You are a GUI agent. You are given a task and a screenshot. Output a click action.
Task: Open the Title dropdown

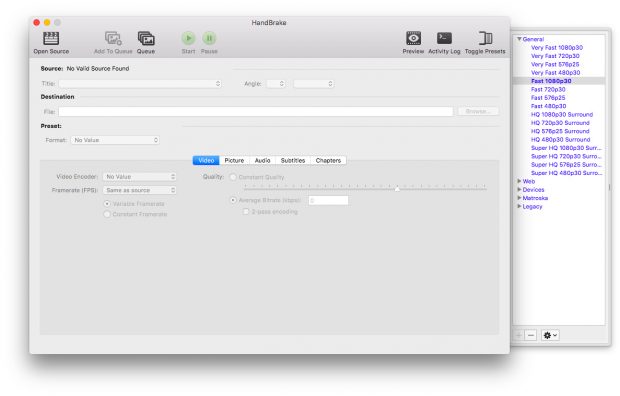[140, 84]
